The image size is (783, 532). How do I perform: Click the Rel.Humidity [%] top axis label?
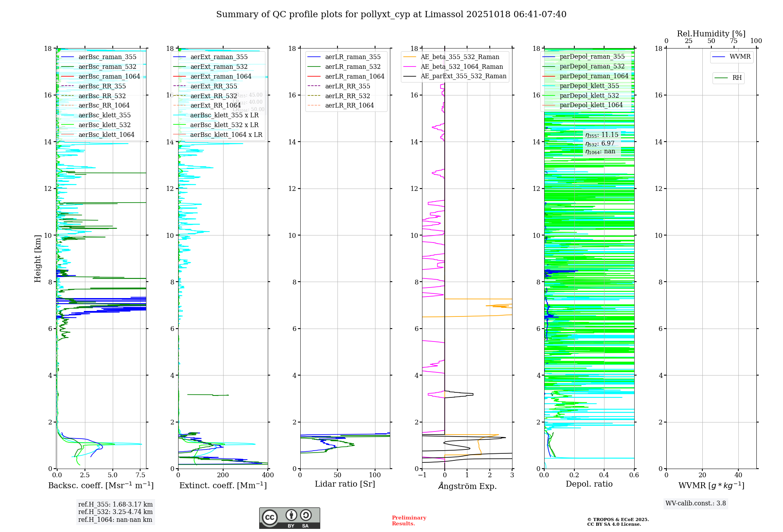(x=711, y=34)
